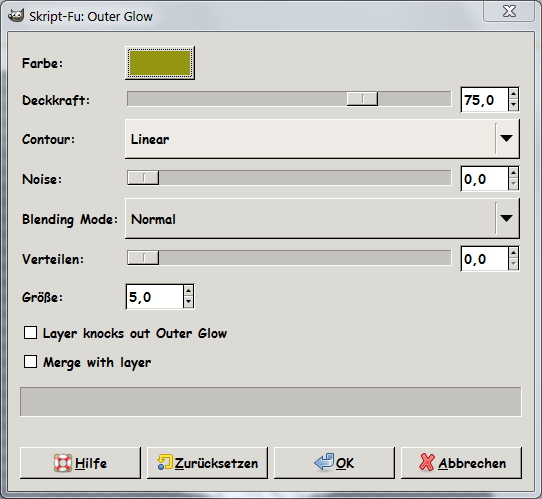Decrease Verteilen value with down arrow
542x499 pixels.
[x=513, y=264]
